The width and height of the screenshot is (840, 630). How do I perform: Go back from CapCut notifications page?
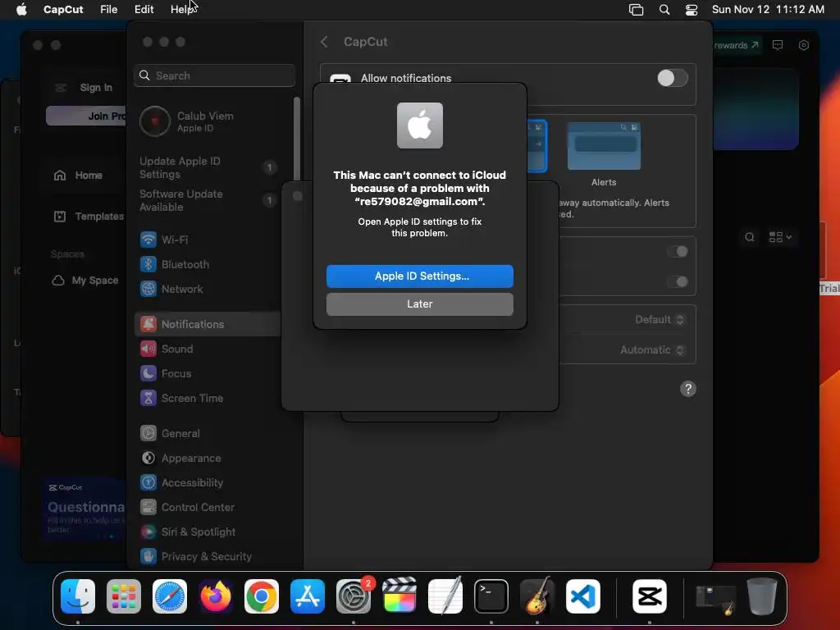tap(324, 42)
